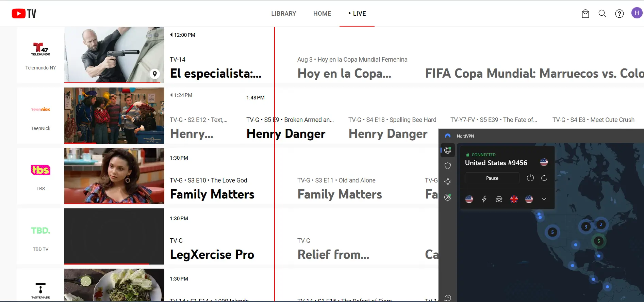
Task: Open FIFA Copa Mundial Marruecos listing
Action: tap(534, 73)
